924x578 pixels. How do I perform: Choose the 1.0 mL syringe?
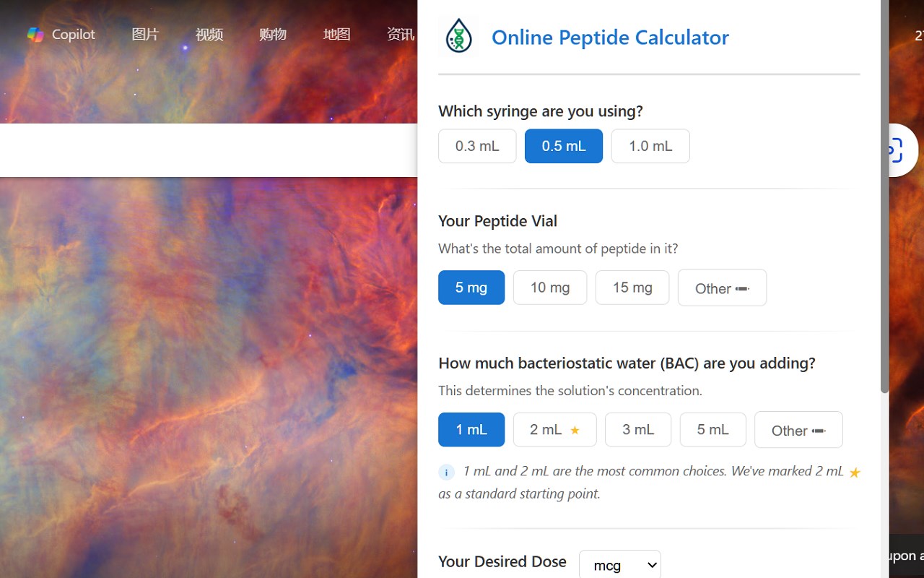pos(650,146)
